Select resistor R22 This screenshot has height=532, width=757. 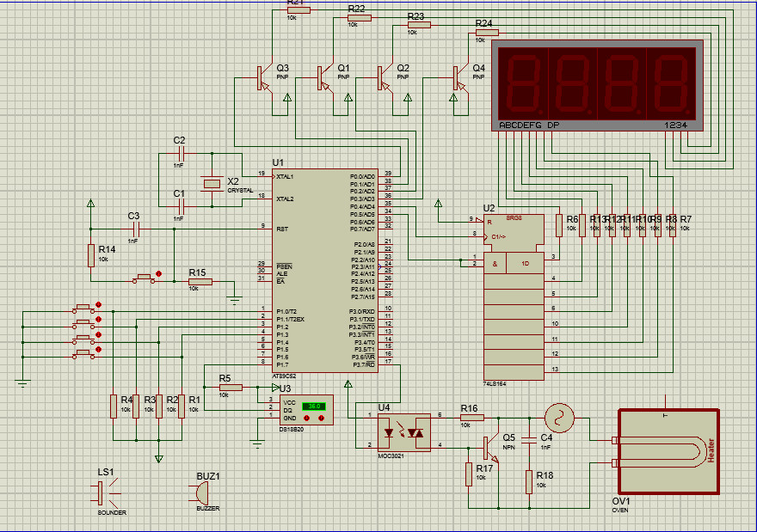coord(360,18)
